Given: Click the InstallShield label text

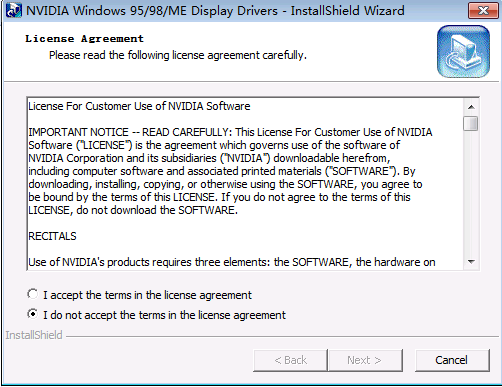Looking at the screenshot, I should 34,335.
